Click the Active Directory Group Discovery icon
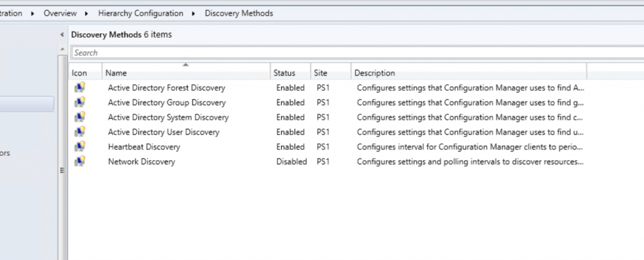The image size is (644, 260). click(80, 102)
